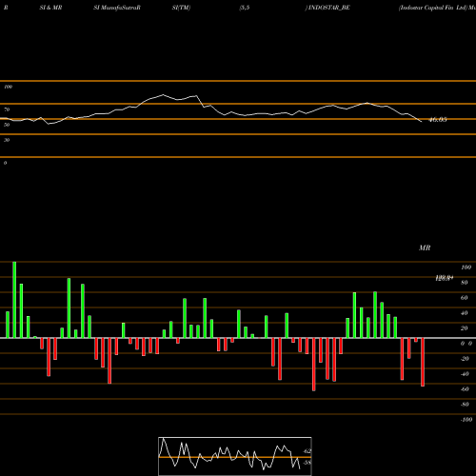This screenshot has height=476, width=476.
Task: Open the mini RSI thumbnail chart at bottom
Action: 235,456
